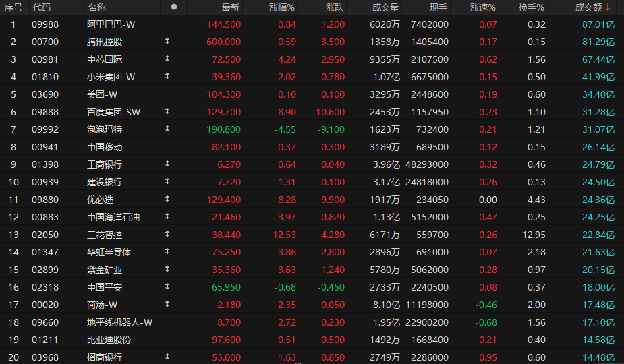Select stock 比亚迪股份
624x364 pixels.
pos(109,340)
